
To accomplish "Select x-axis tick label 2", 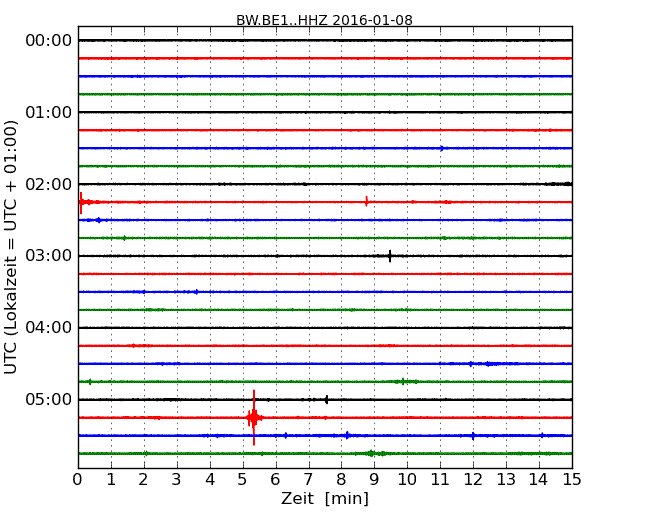I will (x=144, y=480).
